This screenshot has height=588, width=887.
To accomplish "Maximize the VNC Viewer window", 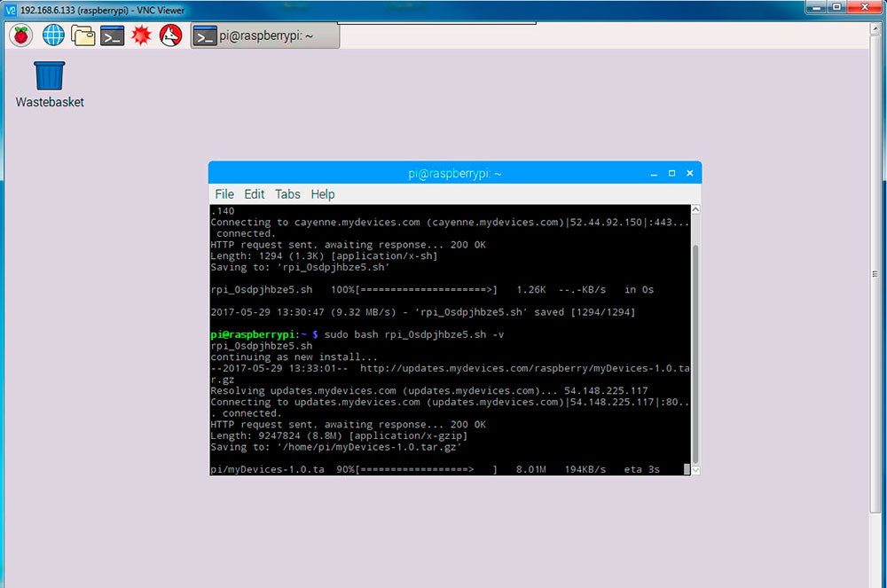I will pyautogui.click(x=836, y=7).
